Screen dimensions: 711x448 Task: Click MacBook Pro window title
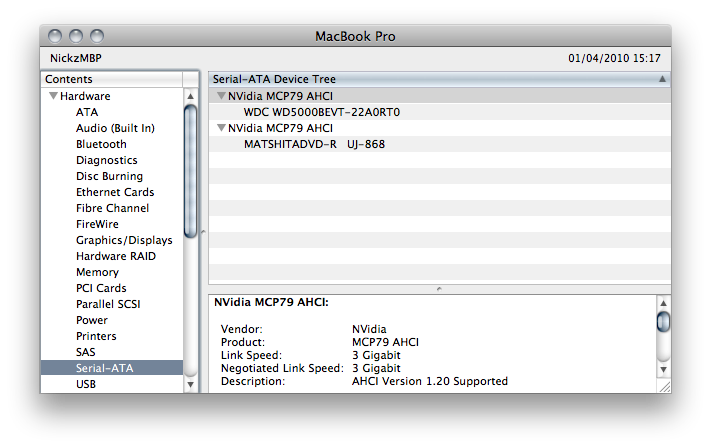[x=355, y=36]
